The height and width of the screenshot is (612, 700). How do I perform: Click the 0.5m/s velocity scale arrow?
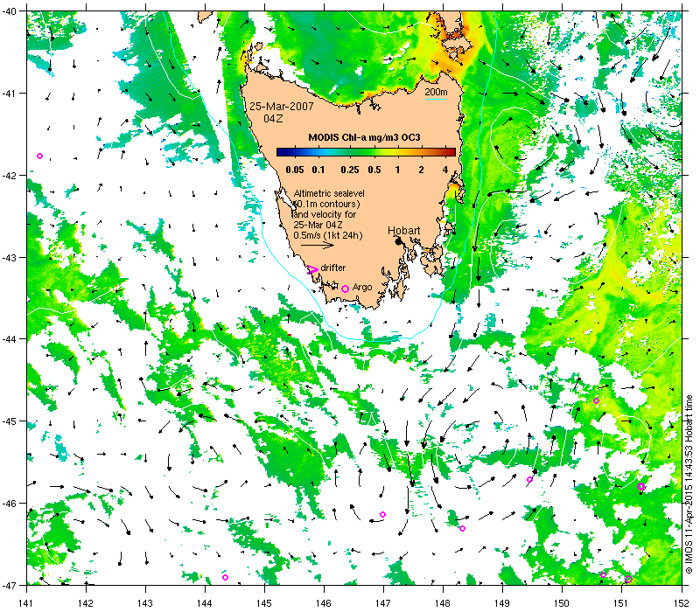coord(318,245)
